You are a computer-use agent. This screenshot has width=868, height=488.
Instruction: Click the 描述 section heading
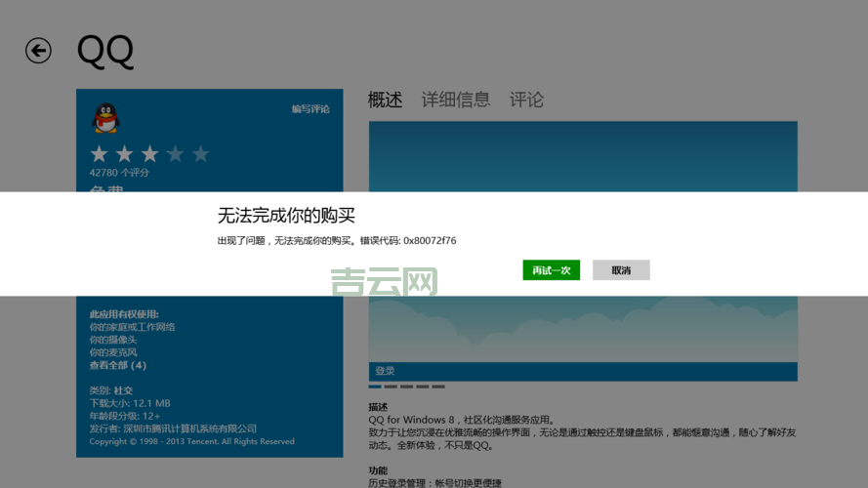(x=378, y=407)
